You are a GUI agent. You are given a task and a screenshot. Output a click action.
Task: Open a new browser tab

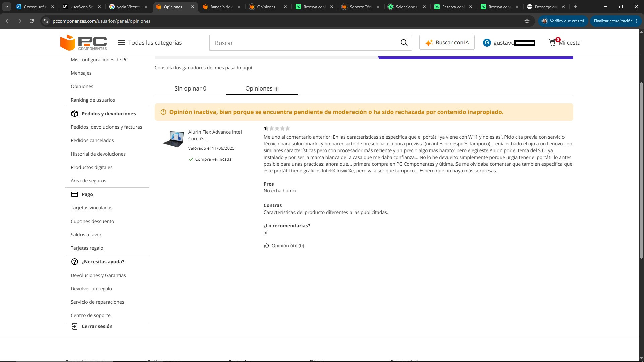click(x=575, y=7)
